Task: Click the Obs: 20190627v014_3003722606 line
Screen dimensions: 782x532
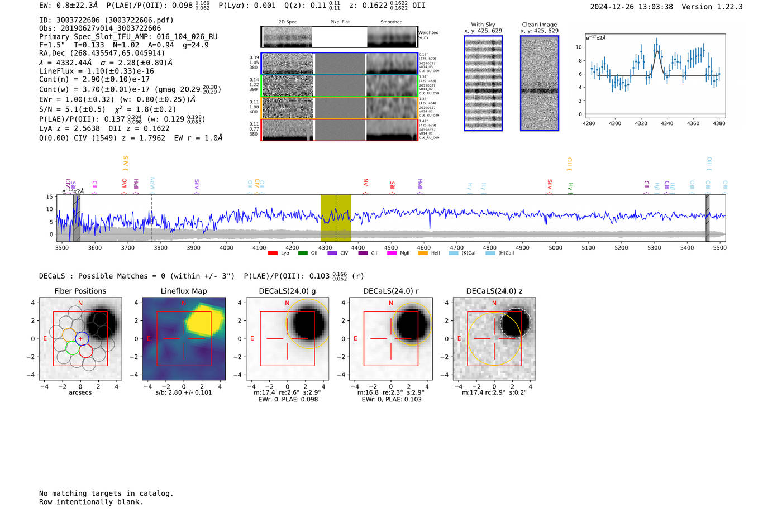Action: click(x=100, y=28)
